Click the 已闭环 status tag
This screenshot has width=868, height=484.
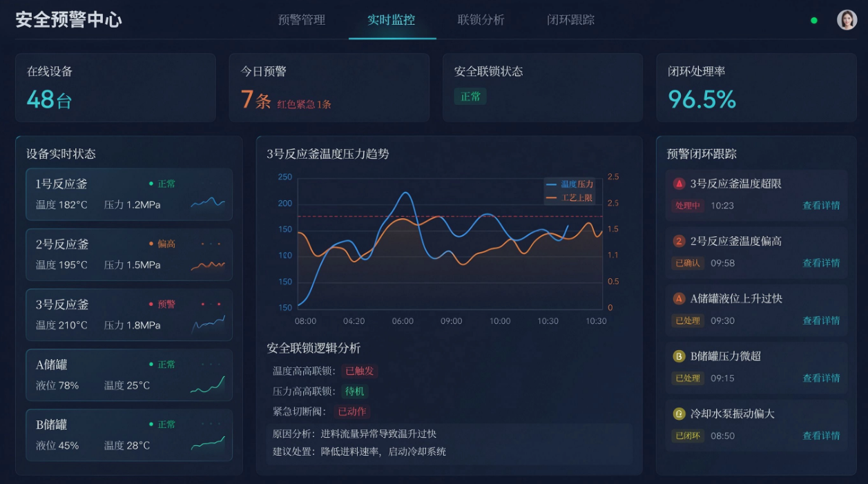688,436
